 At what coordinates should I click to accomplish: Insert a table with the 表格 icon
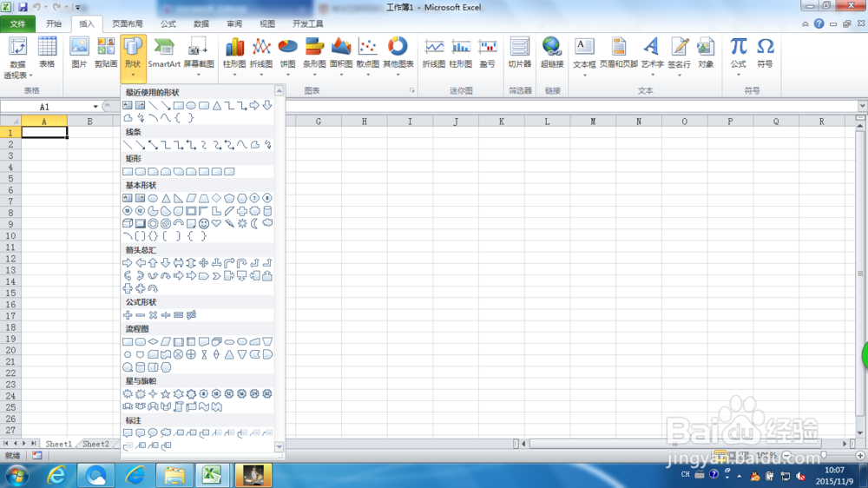[x=47, y=53]
